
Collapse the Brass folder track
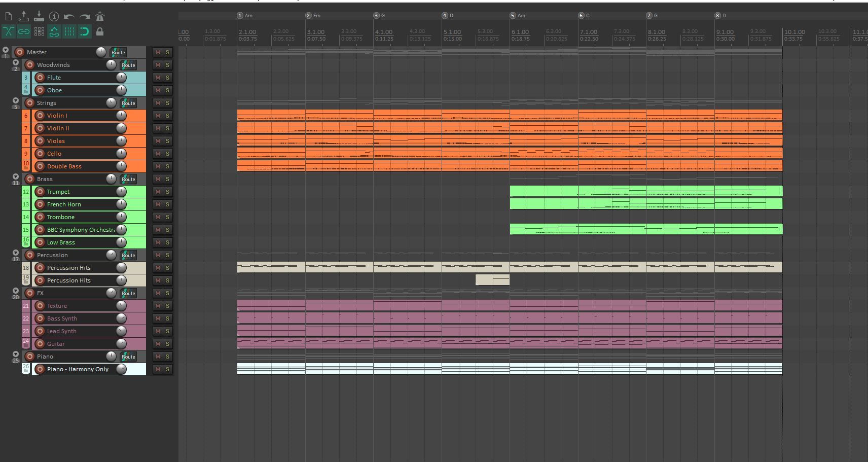16,176
